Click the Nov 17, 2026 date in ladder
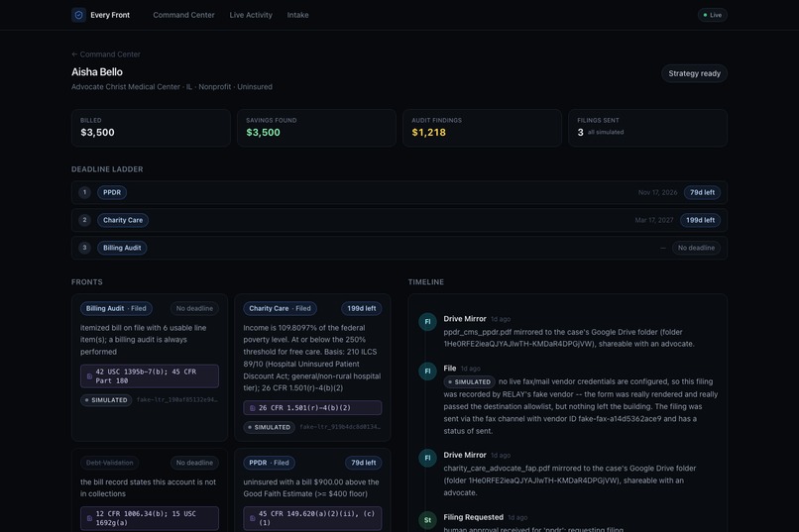 pos(657,192)
